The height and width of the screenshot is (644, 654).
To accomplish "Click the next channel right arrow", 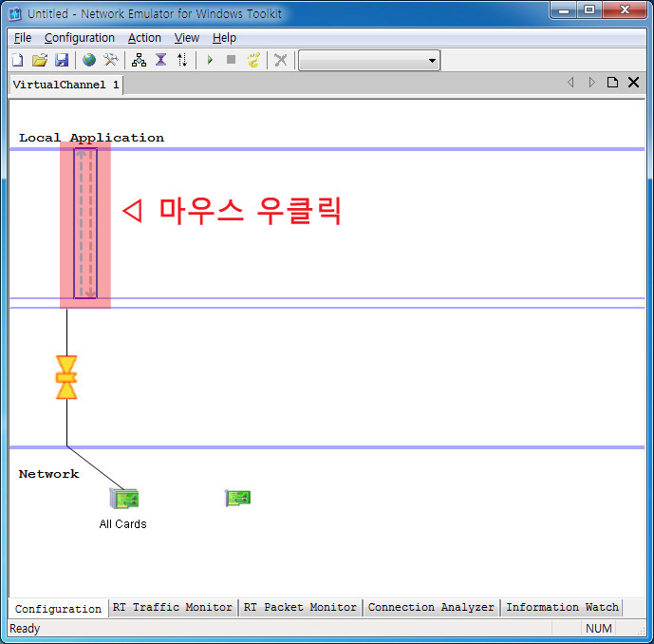I will coord(592,83).
